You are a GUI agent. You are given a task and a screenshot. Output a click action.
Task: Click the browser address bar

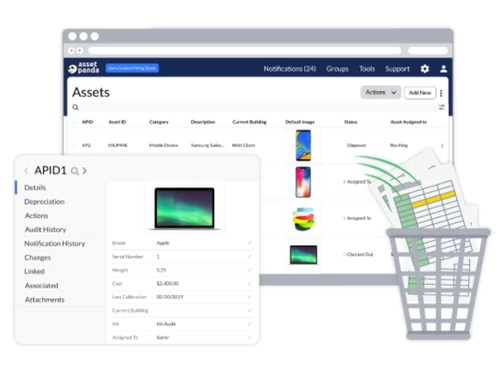pos(245,51)
